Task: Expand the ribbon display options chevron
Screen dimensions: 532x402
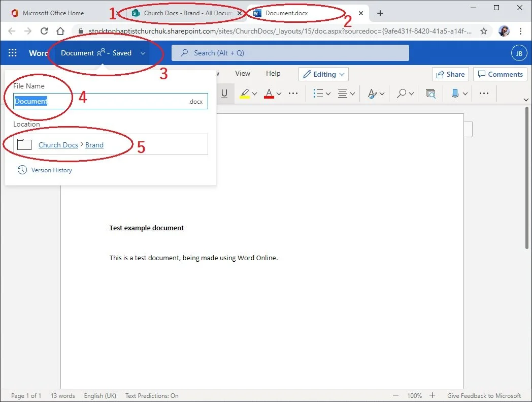Action: pyautogui.click(x=526, y=100)
